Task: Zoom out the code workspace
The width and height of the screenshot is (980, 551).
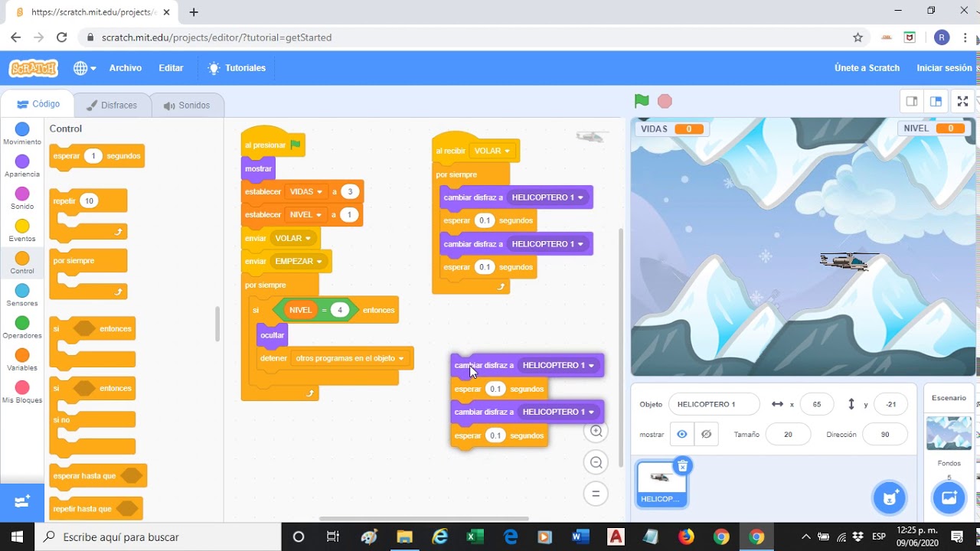Action: click(x=596, y=462)
